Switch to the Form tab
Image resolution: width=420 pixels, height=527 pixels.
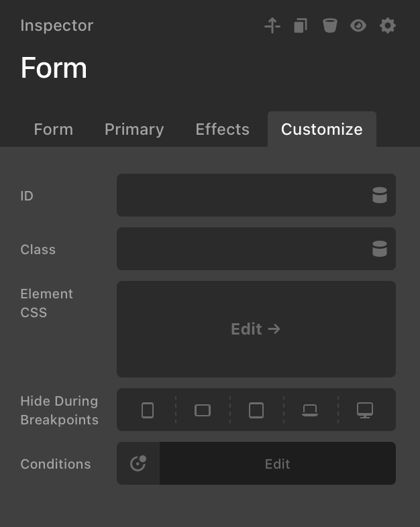54,129
